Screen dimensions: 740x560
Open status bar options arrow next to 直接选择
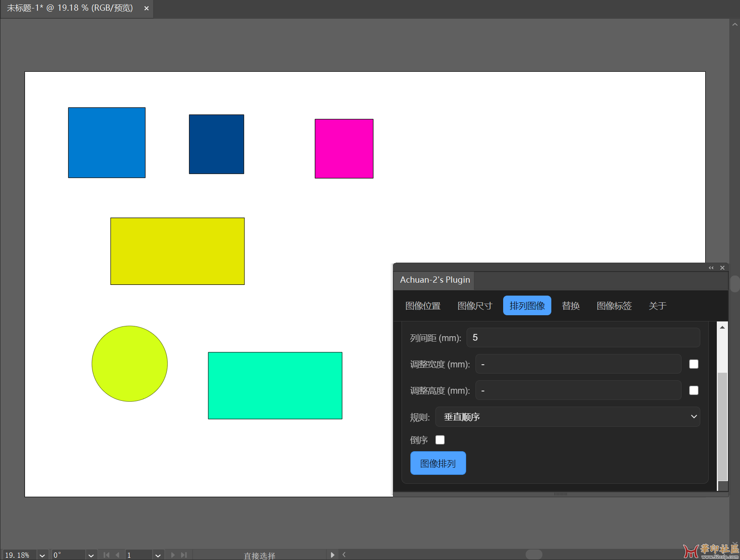pos(332,555)
